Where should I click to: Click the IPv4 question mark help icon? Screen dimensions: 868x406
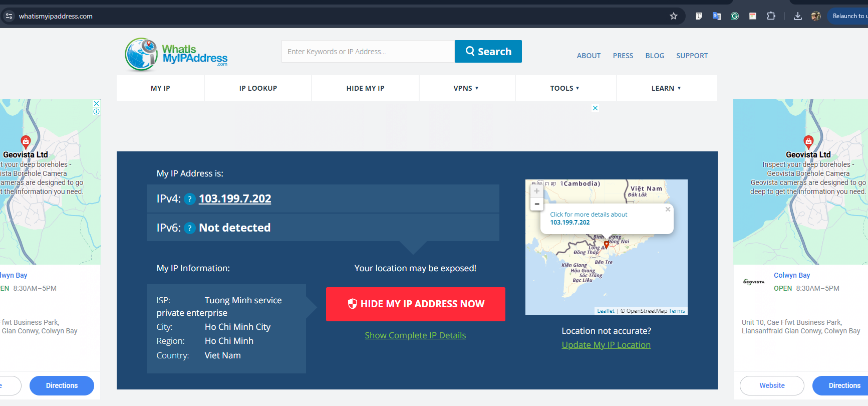[x=190, y=199]
